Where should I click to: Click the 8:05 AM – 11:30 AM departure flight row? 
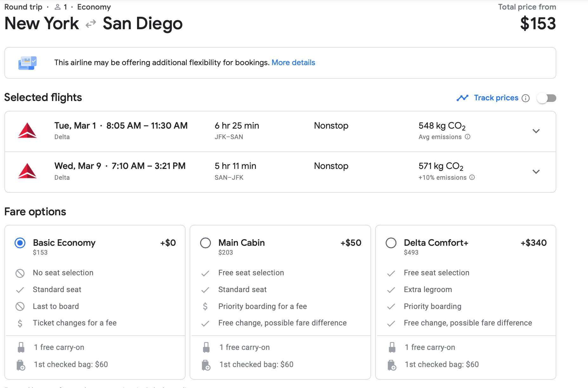click(x=147, y=126)
